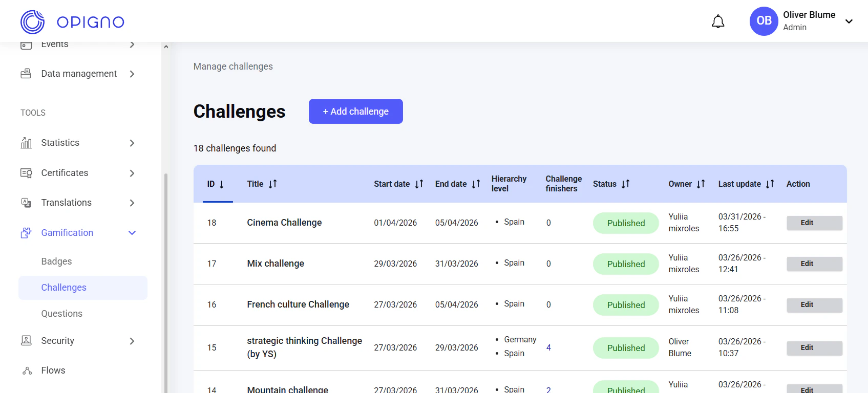868x393 pixels.
Task: Click Hierarchy level column header
Action: click(509, 184)
